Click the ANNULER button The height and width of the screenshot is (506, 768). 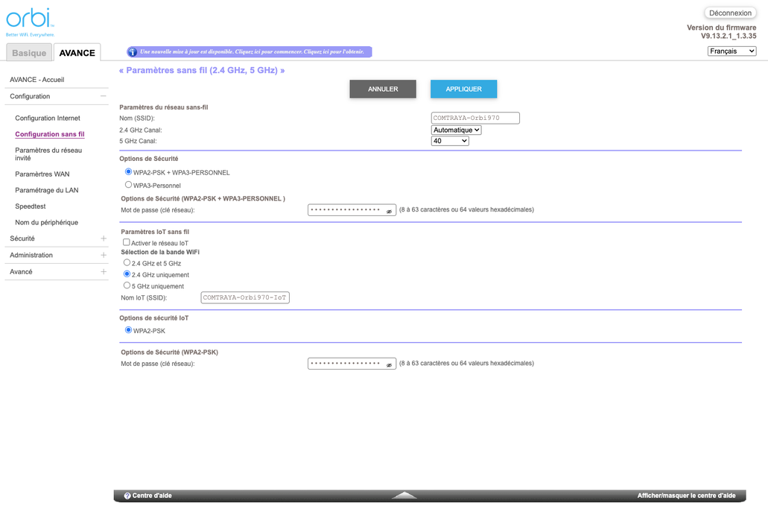[383, 89]
